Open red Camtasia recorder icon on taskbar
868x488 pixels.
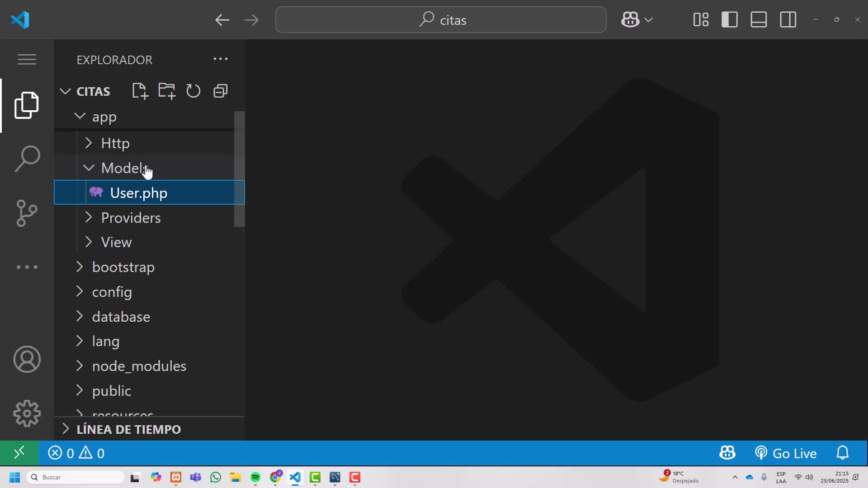355,477
